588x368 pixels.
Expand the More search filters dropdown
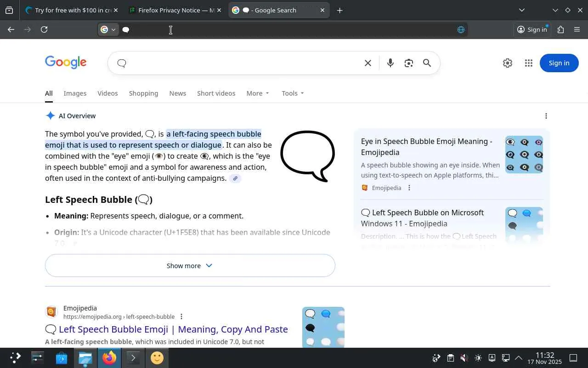tap(258, 93)
